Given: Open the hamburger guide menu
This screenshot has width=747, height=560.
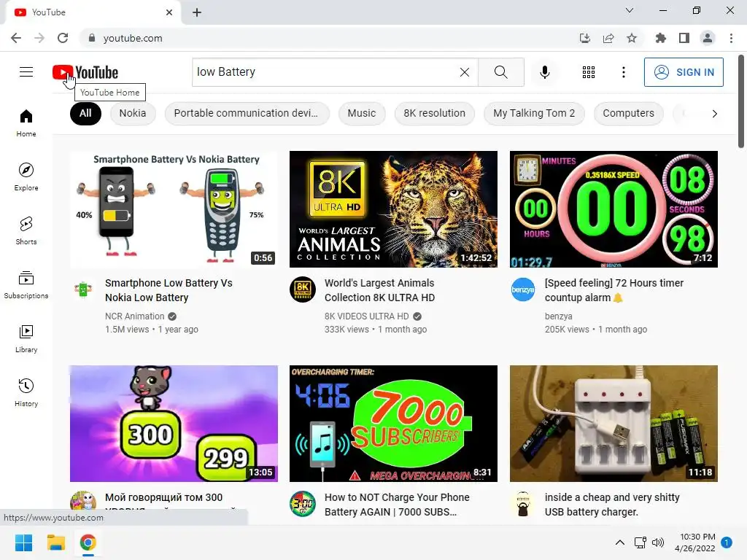Looking at the screenshot, I should (26, 72).
